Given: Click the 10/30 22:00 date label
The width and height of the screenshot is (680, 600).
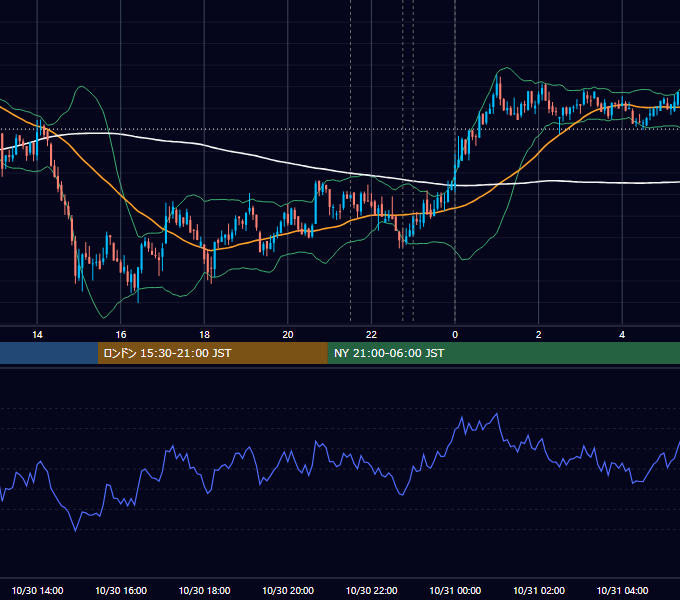Looking at the screenshot, I should pyautogui.click(x=371, y=590).
